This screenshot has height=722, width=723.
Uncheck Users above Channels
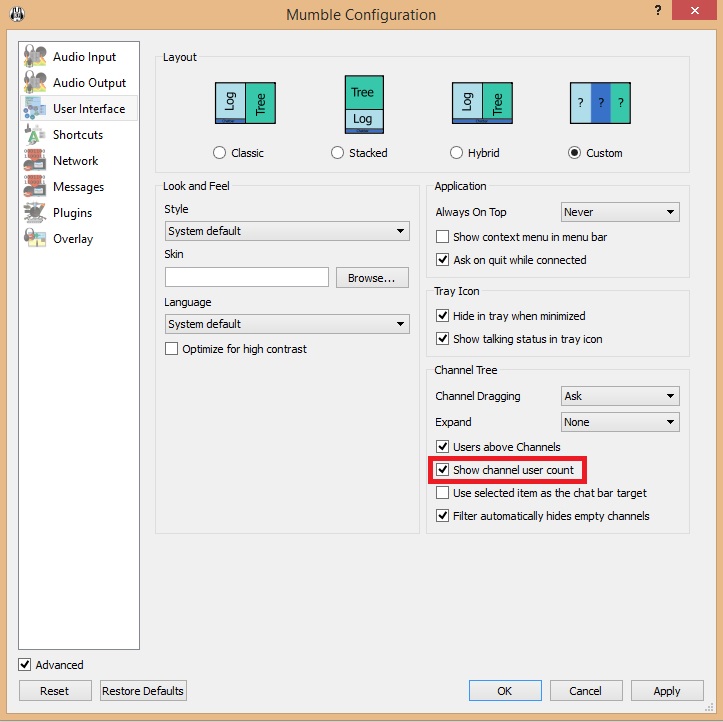443,446
